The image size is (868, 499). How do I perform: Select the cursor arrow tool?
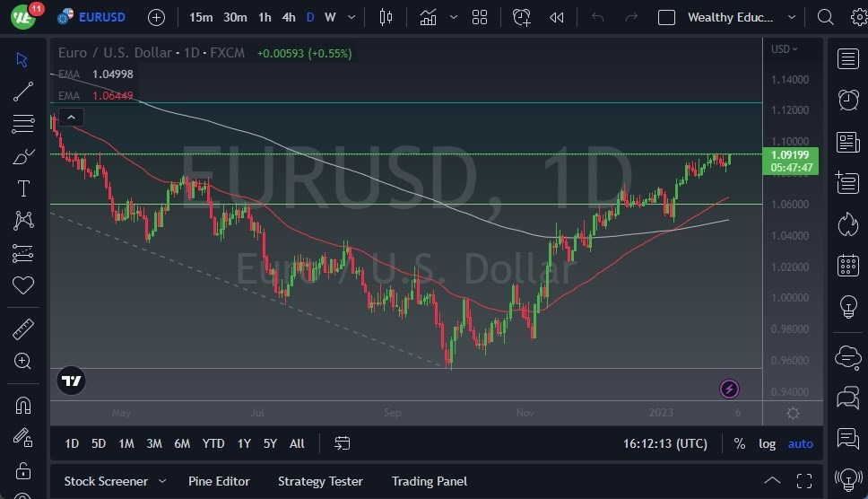22,59
